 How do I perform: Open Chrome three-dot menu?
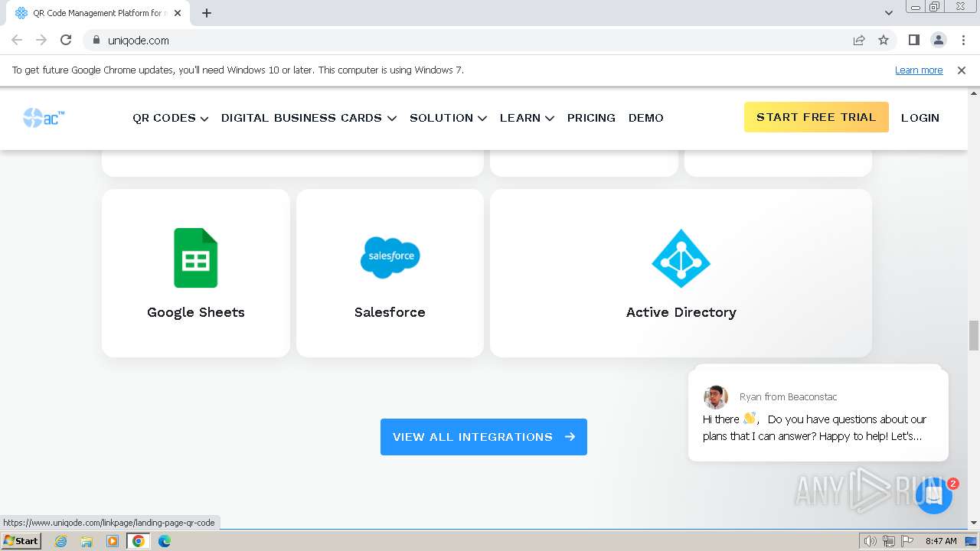pos(963,40)
